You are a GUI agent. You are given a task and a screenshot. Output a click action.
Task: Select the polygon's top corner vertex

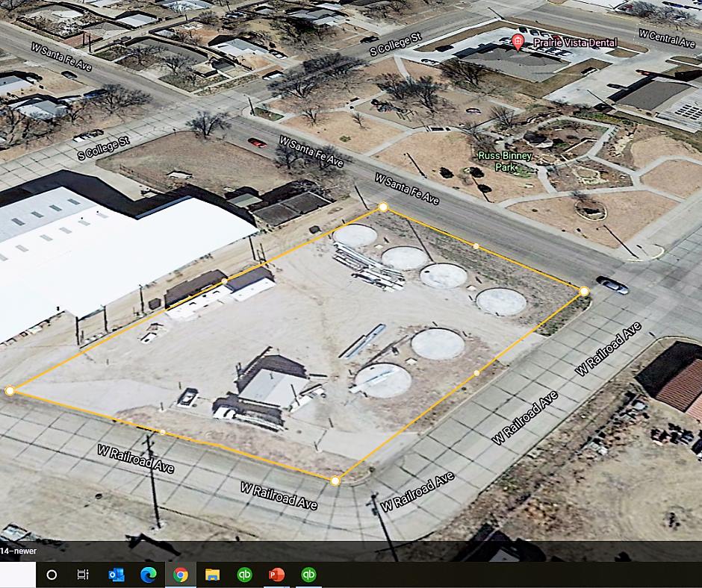[383, 207]
